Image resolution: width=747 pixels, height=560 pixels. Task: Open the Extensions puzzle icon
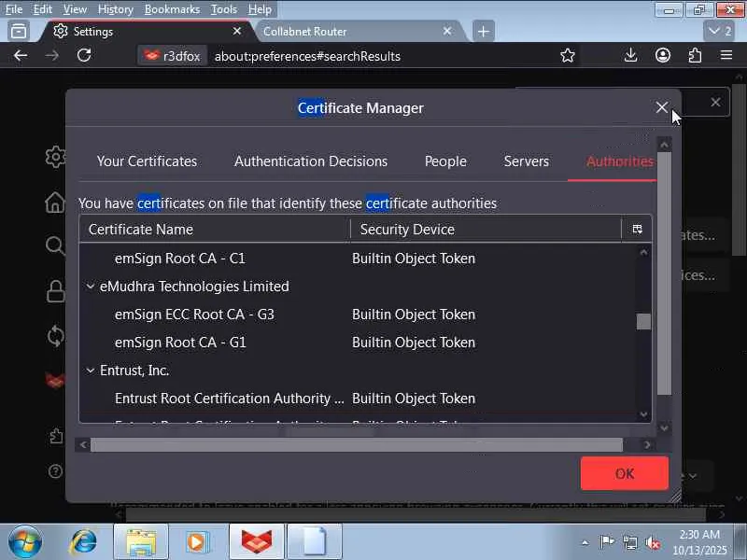coord(695,56)
